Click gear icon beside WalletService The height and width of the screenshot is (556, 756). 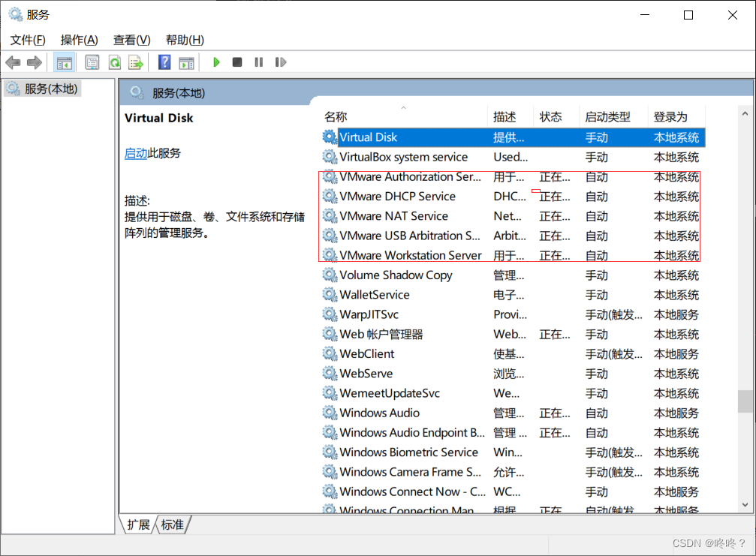[330, 294]
